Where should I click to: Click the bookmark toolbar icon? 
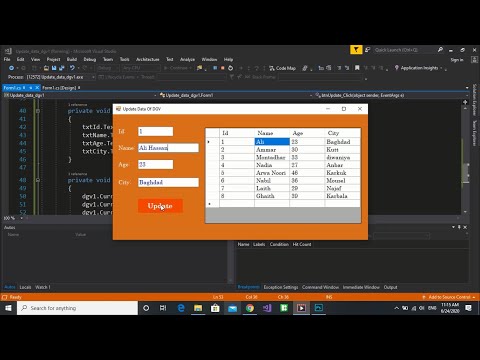point(357,68)
